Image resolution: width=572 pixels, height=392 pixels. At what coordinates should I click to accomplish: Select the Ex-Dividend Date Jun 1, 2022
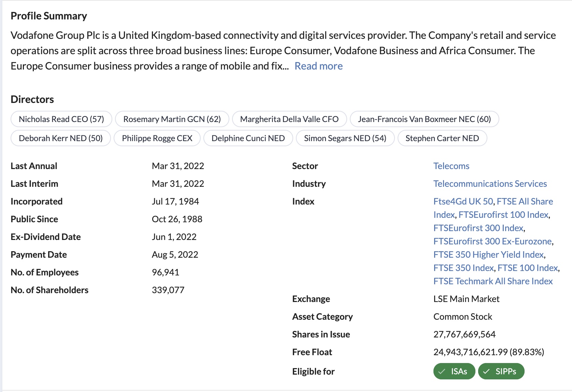174,237
